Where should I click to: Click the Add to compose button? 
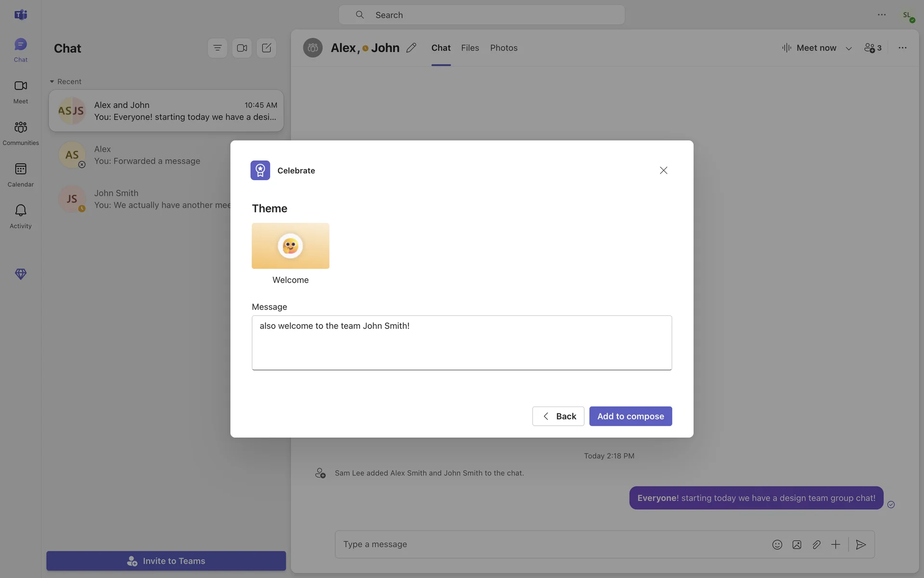[x=630, y=416]
